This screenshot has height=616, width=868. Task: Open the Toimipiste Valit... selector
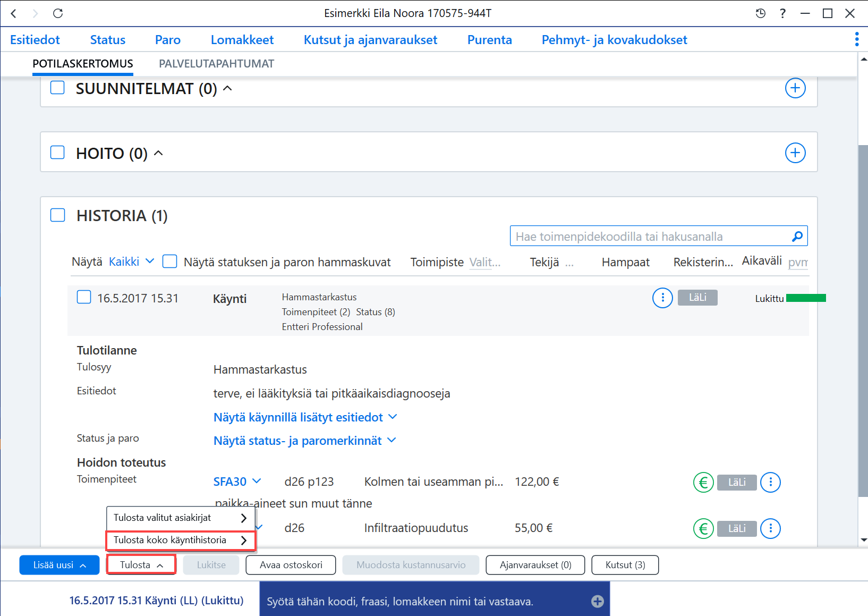click(x=485, y=262)
